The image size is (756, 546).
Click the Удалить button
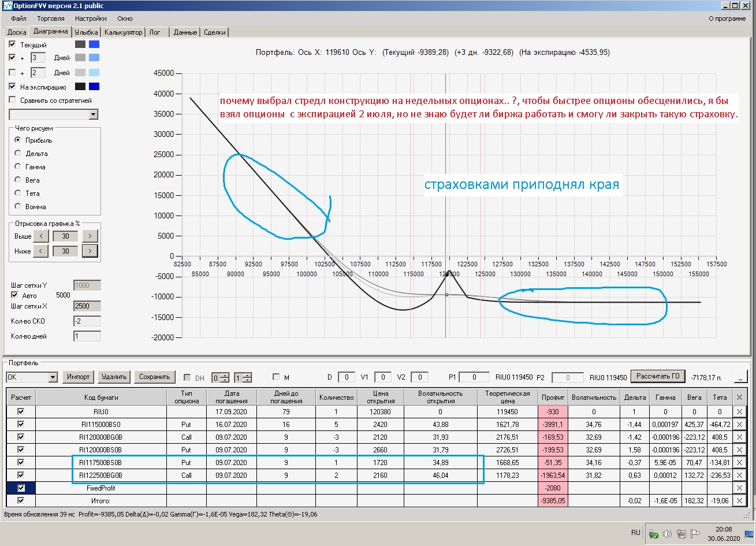point(114,377)
